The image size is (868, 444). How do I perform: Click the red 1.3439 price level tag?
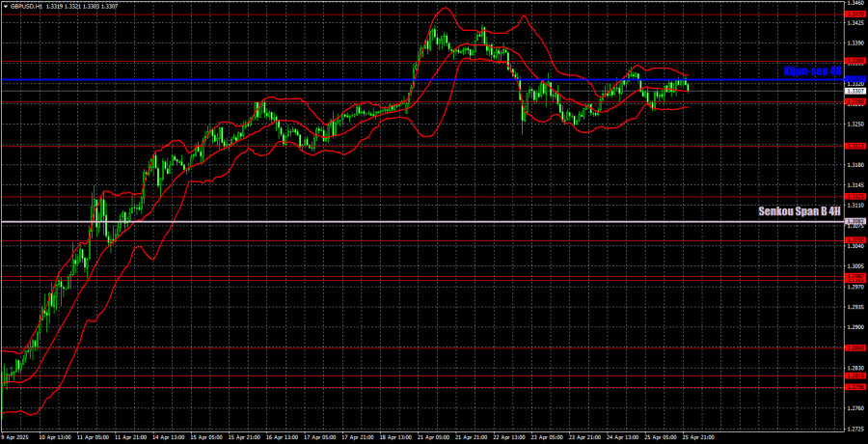coord(855,14)
